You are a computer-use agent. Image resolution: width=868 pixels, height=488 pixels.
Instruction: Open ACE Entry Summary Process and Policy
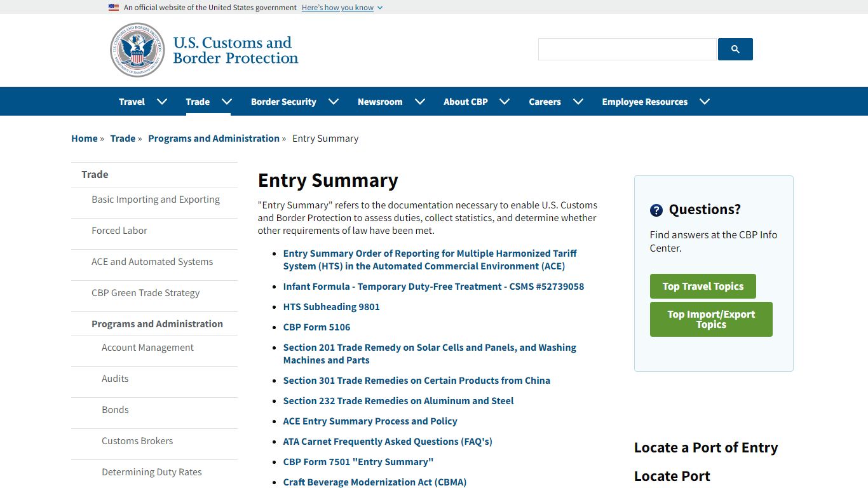coord(370,421)
